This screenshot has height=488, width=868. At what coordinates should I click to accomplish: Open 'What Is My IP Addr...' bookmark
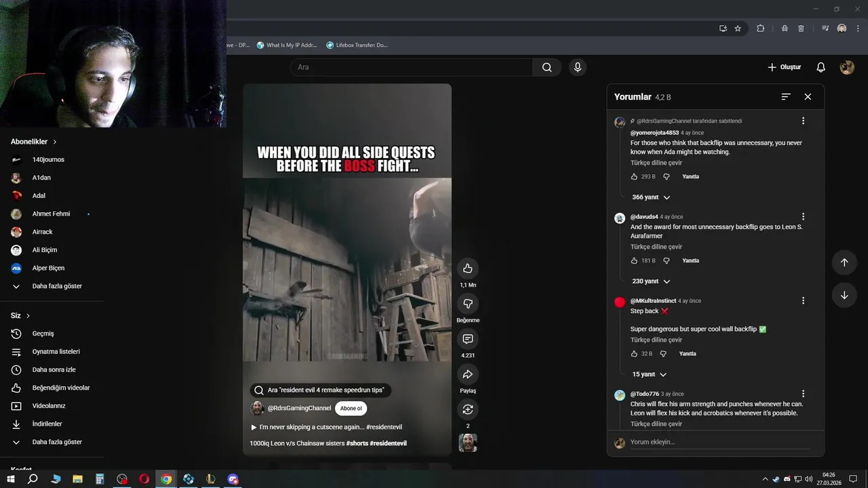click(287, 45)
